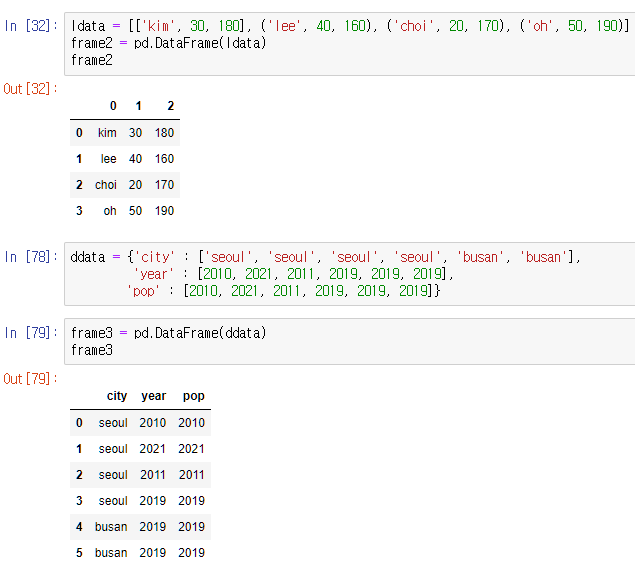Click seoul in row 2 of frame3 table
Image resolution: width=635 pixels, height=568 pixels.
point(113,474)
